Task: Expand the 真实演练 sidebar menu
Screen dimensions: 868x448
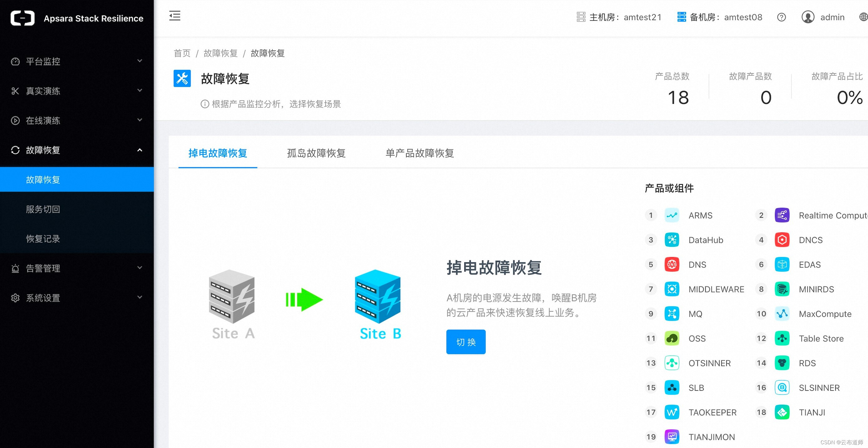Action: click(x=77, y=91)
